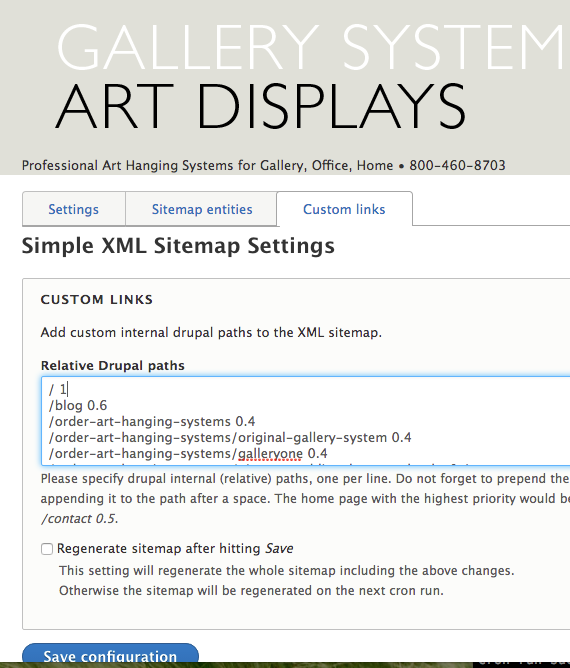Open the Settings tab

click(74, 209)
